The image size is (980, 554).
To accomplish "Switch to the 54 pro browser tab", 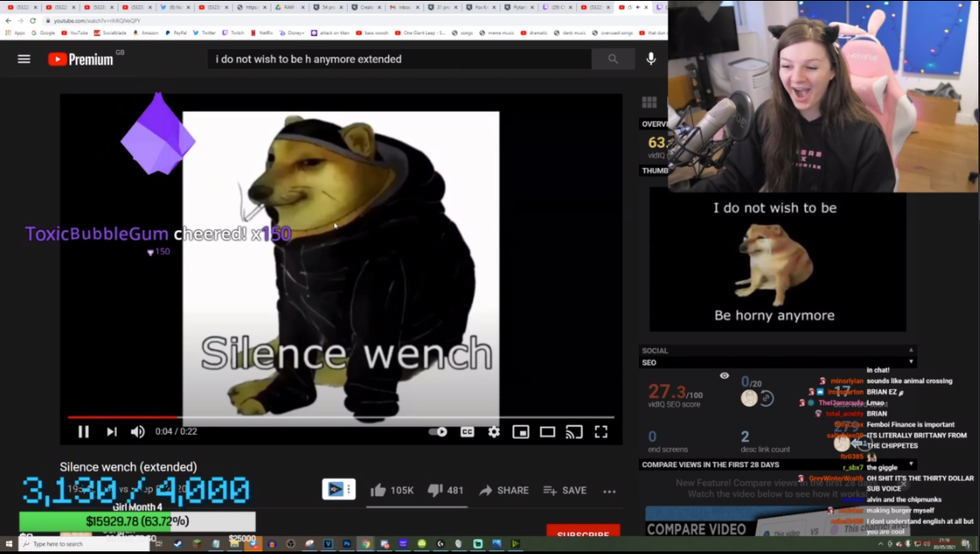I will (x=327, y=8).
